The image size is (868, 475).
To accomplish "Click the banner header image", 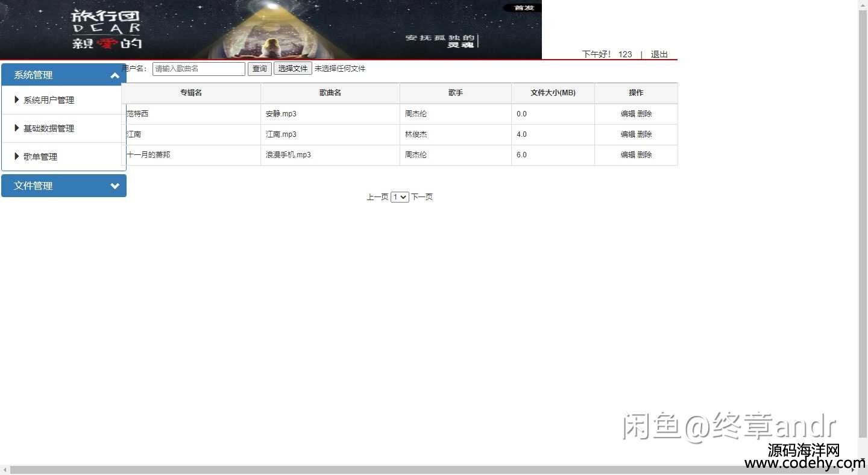I will point(271,29).
